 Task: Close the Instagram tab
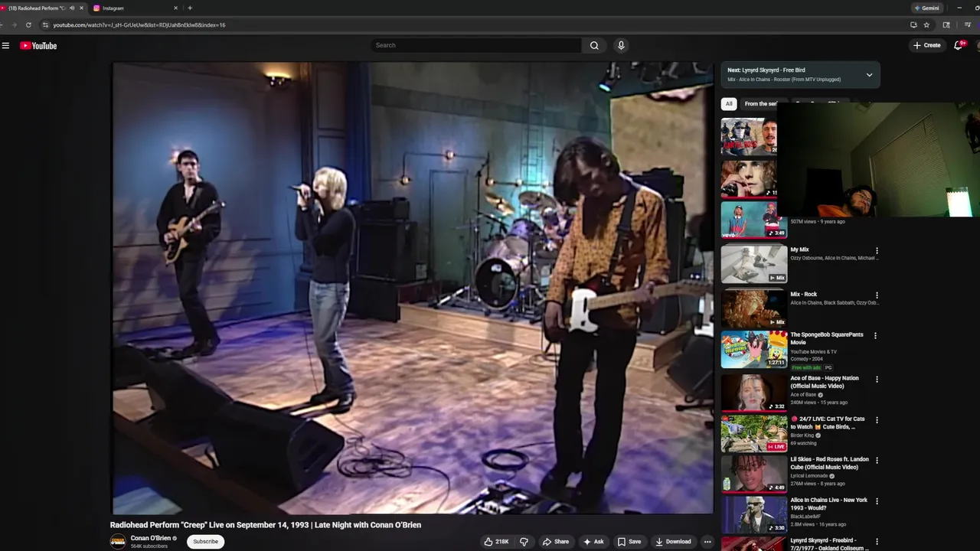coord(175,8)
